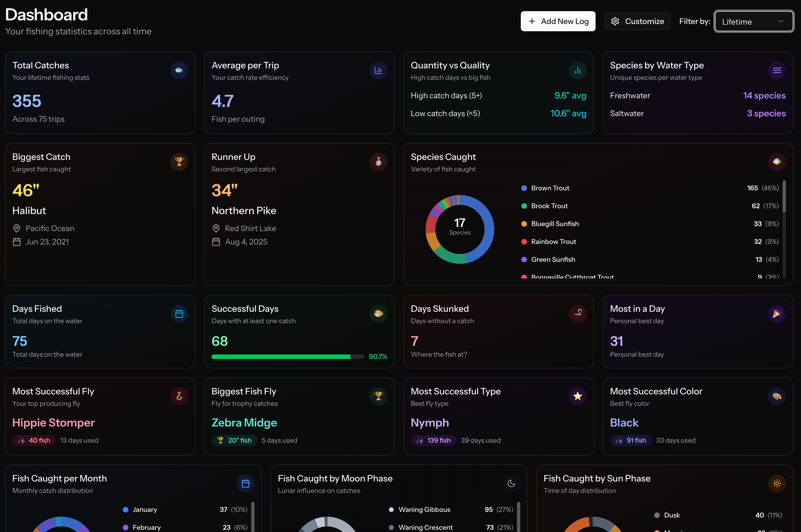The height and width of the screenshot is (532, 801).
Task: Click the hook icon on Most Successful Fly card
Action: tap(179, 396)
